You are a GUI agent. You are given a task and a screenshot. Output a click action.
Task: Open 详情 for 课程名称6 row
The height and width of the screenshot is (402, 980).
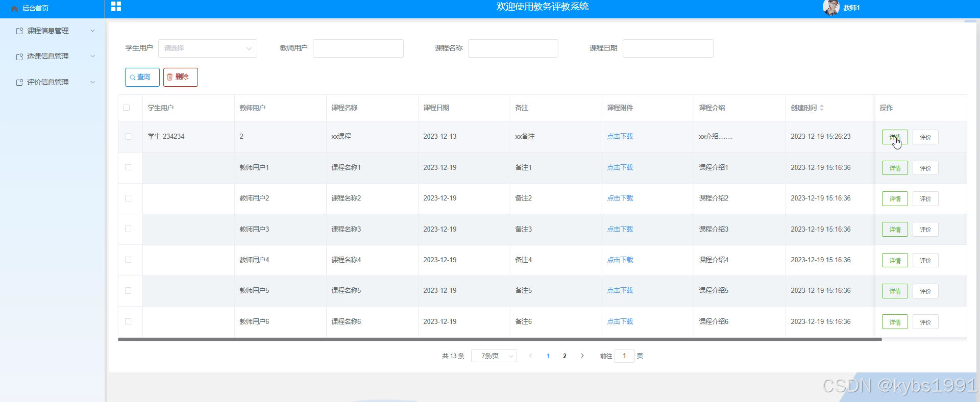tap(895, 322)
